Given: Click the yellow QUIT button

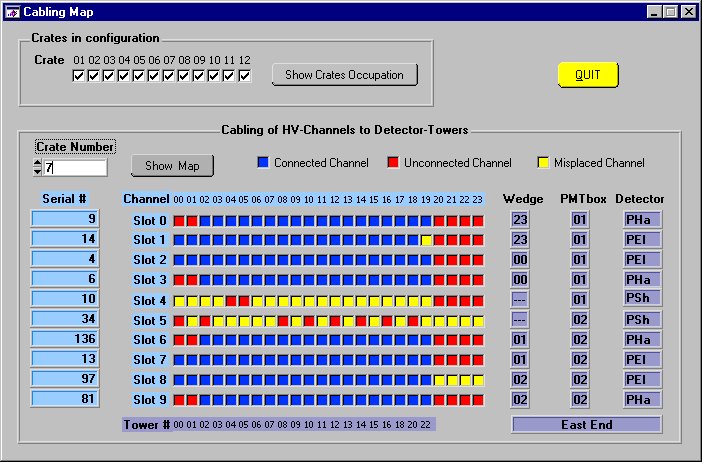Looking at the screenshot, I should tap(588, 75).
